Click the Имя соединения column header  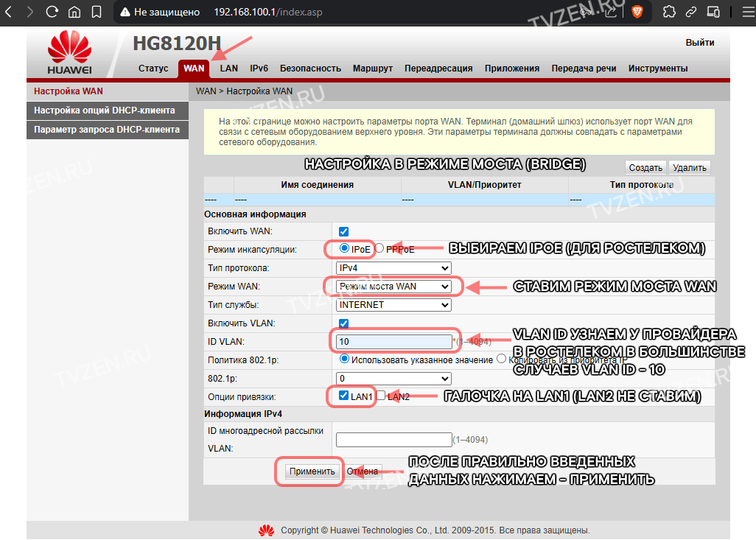coord(318,185)
